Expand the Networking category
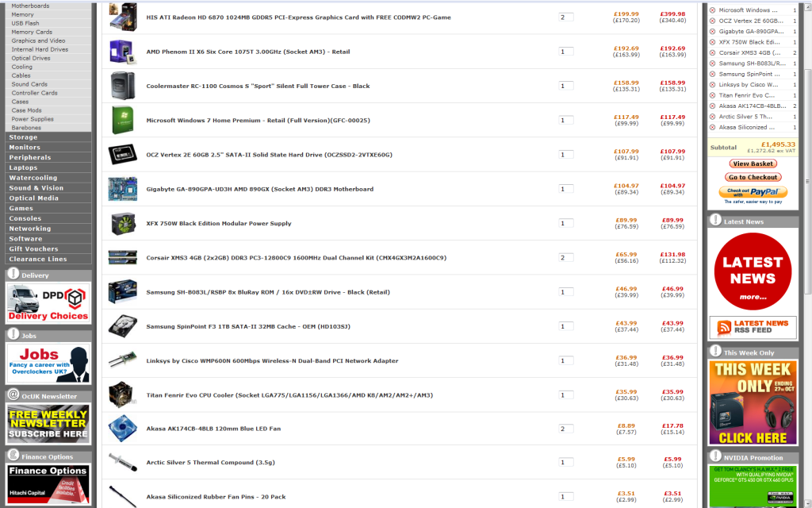The image size is (812, 508). click(x=30, y=229)
